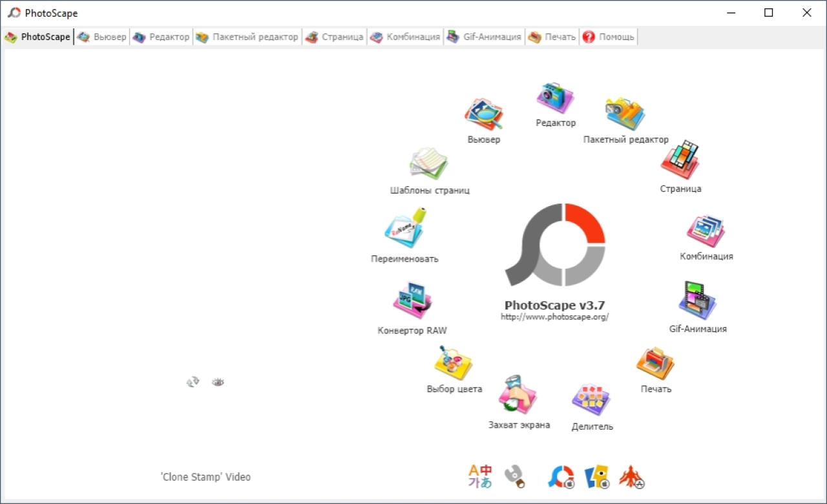827x504 pixels.
Task: Open the Выбор цвета color picker
Action: pos(454,362)
